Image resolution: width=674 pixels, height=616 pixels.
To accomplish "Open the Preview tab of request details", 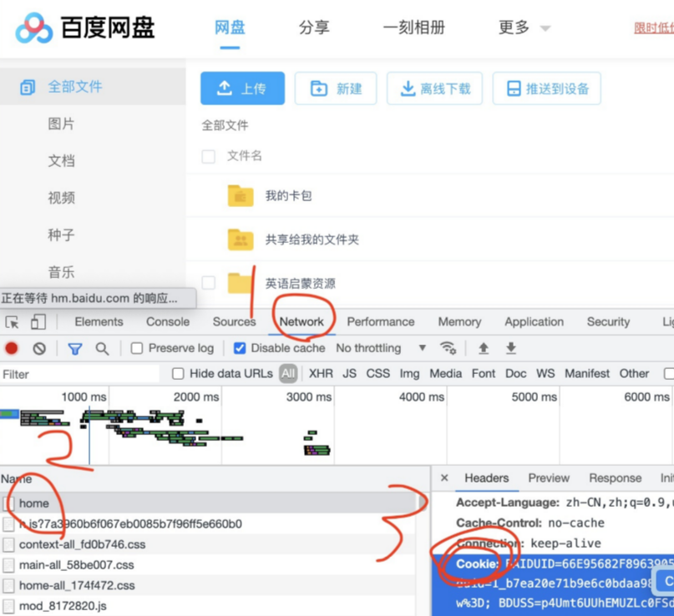I will point(549,478).
